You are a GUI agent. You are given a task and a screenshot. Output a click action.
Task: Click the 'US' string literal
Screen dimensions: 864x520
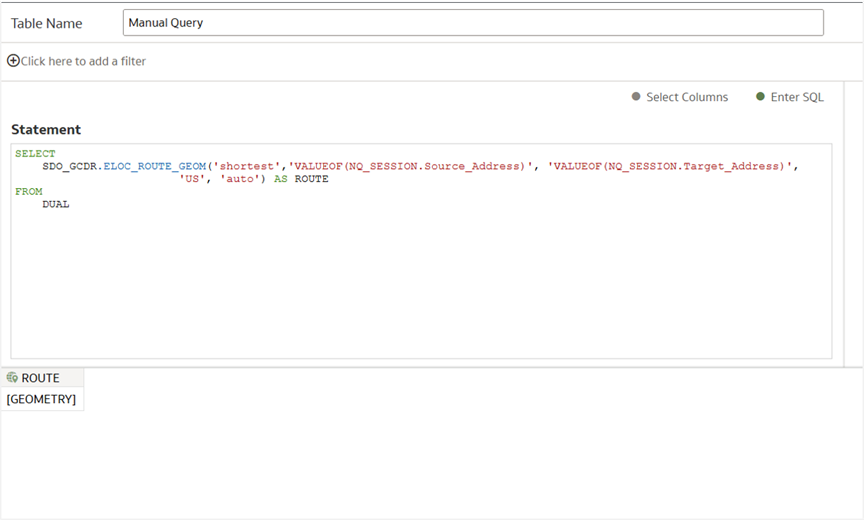pos(192,178)
